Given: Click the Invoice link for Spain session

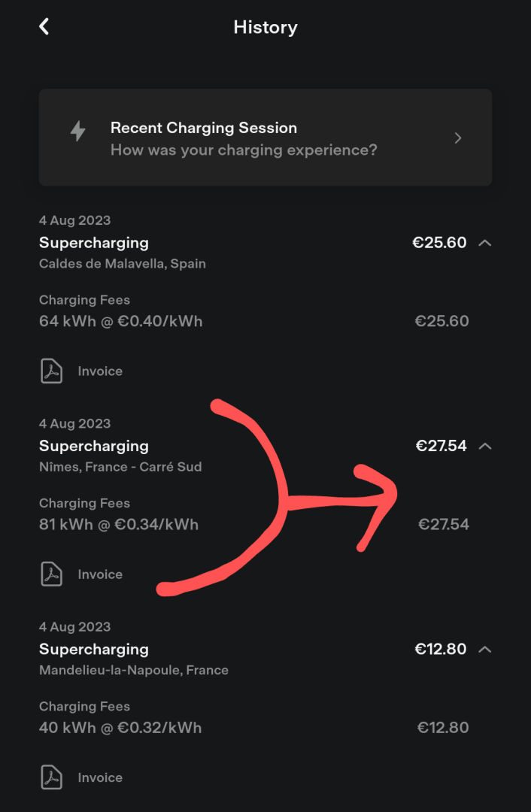Looking at the screenshot, I should click(100, 371).
